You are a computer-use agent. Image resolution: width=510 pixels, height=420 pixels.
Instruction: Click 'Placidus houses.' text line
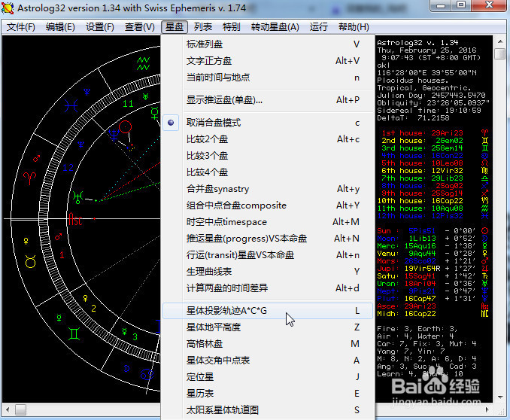(x=412, y=81)
